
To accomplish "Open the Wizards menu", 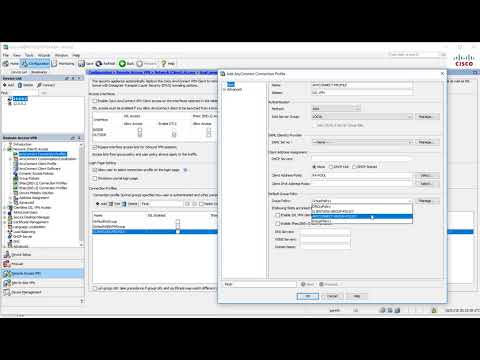I will (44, 55).
